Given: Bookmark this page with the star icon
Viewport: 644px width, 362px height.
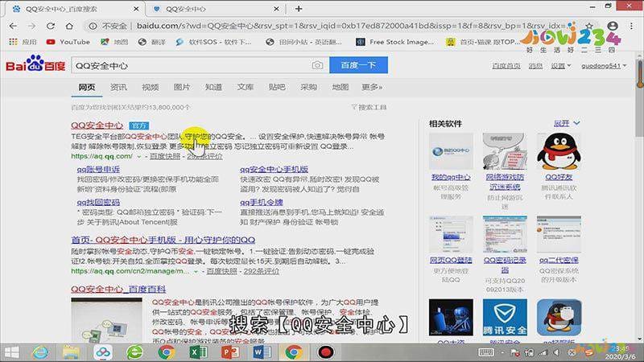Looking at the screenshot, I should coord(589,26).
